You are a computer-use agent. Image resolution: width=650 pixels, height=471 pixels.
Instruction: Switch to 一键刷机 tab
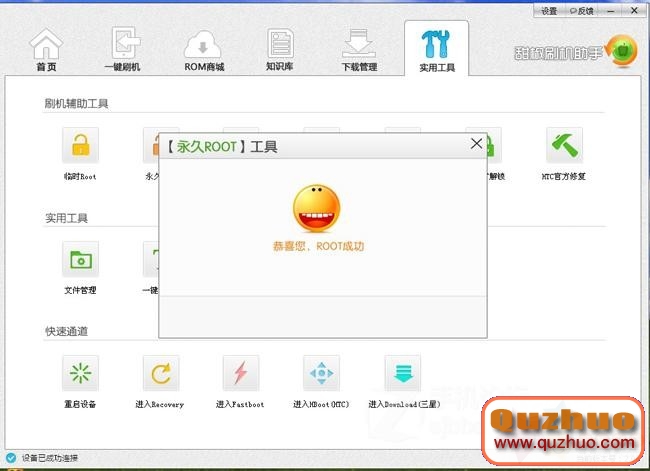(x=123, y=50)
